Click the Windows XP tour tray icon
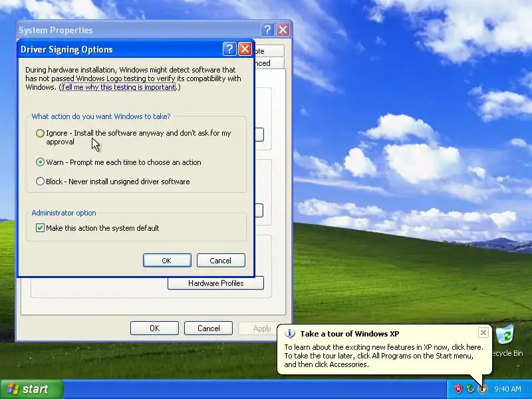The image size is (532, 399). [x=482, y=389]
